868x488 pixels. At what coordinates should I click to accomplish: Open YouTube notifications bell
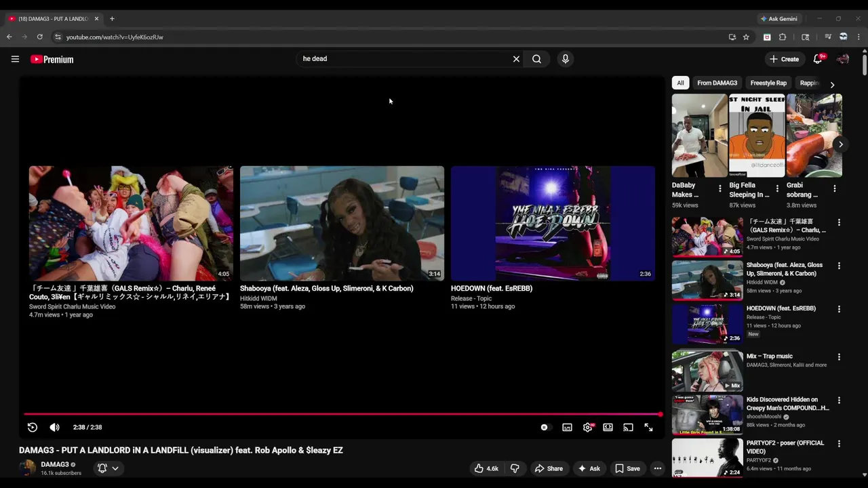pos(818,59)
